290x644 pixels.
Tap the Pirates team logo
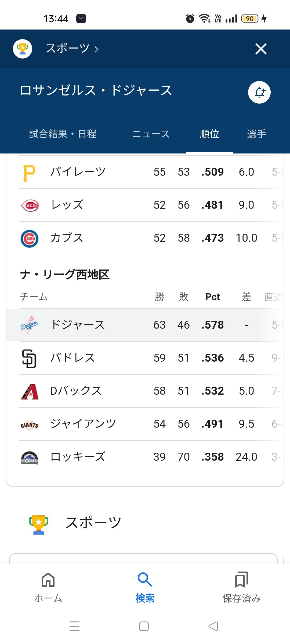pyautogui.click(x=29, y=173)
